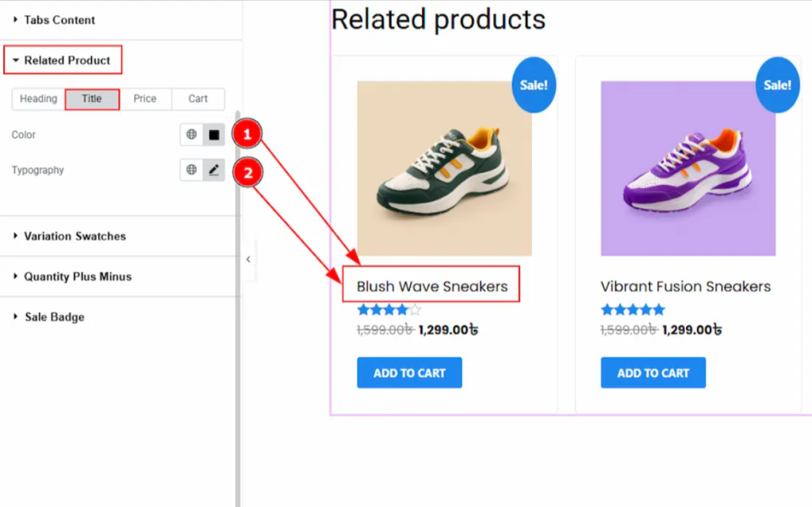Click the globe icon beside Typography
The image size is (812, 507).
pyautogui.click(x=191, y=170)
